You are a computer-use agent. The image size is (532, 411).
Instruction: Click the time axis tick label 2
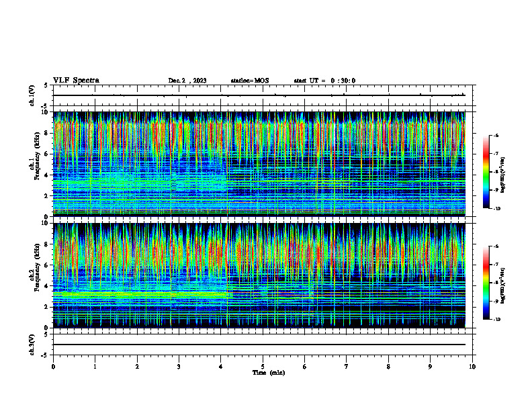tap(137, 367)
